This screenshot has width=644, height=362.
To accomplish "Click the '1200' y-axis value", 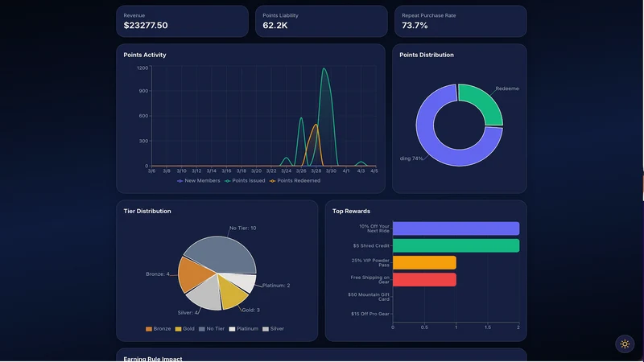I will [x=142, y=68].
